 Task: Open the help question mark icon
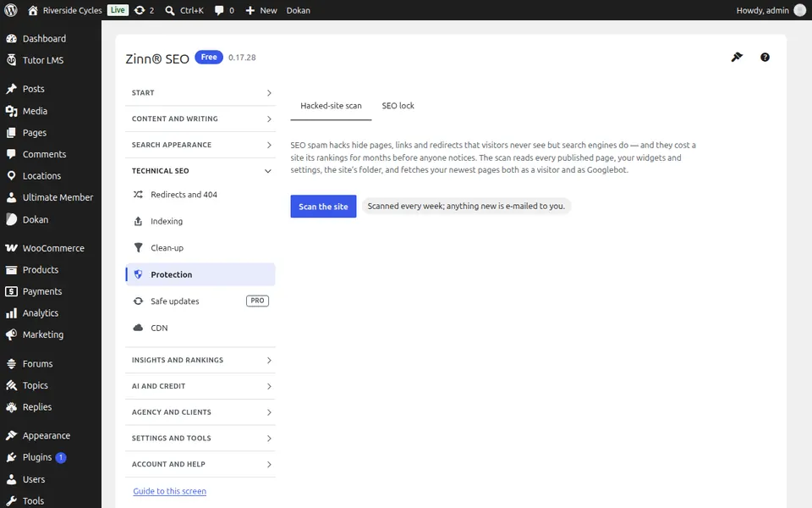coord(765,57)
